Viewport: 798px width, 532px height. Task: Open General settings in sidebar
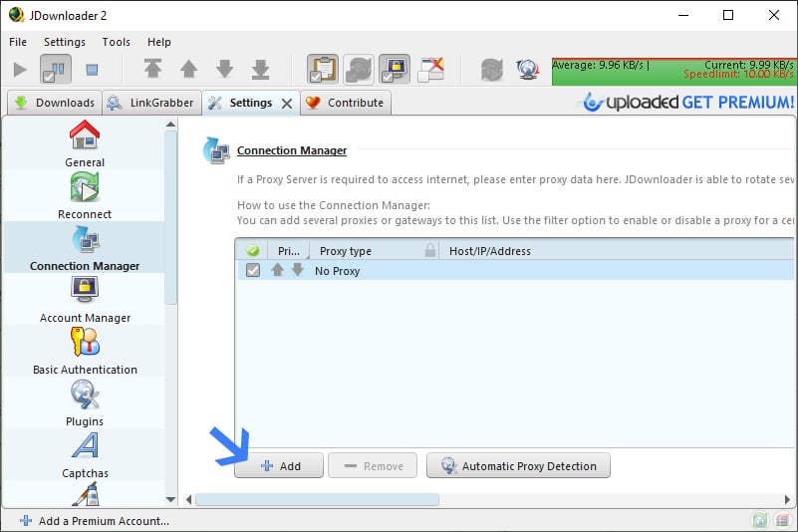(x=85, y=143)
